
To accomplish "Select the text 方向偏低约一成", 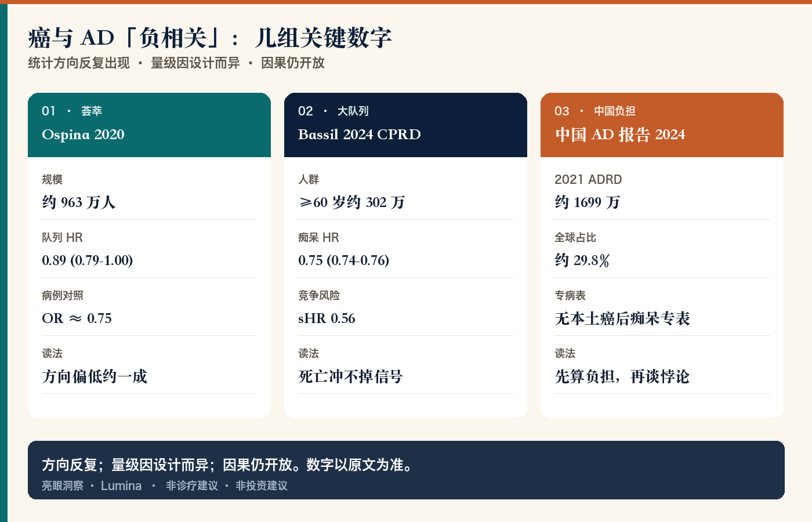I will point(95,376).
